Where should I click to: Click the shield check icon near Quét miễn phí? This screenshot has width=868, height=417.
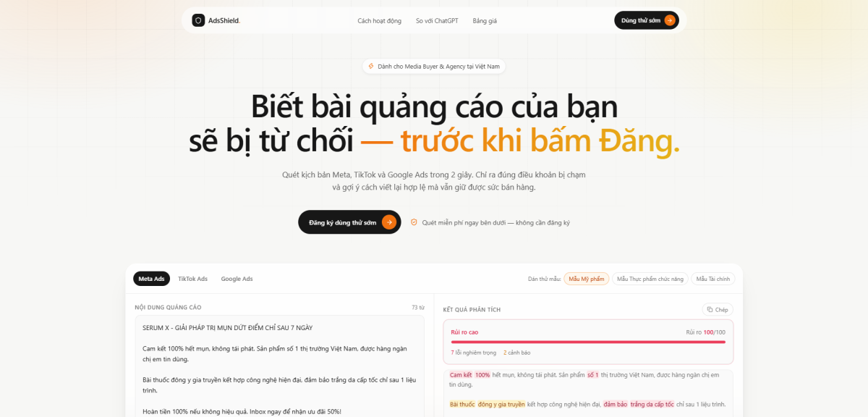coord(414,222)
